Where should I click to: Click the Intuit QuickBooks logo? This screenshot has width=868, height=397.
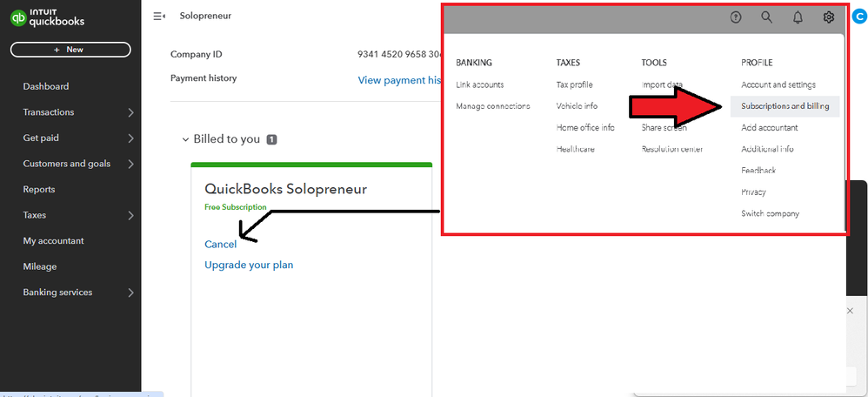pos(48,18)
